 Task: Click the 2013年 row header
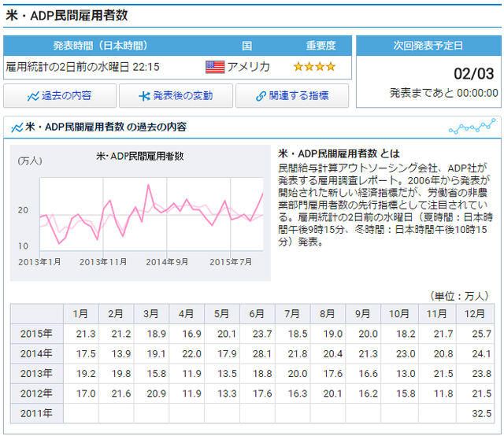pos(37,374)
